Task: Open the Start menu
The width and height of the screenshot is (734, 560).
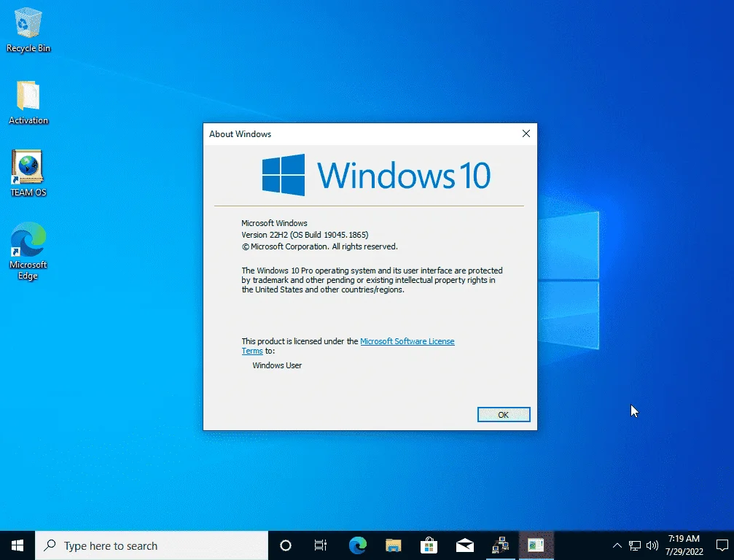Action: click(17, 545)
